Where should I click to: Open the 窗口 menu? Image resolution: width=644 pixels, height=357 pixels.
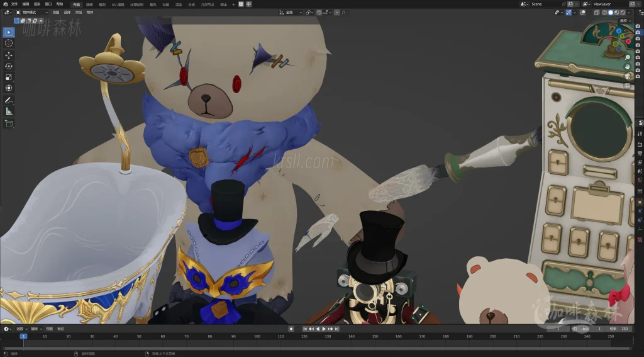(48, 4)
